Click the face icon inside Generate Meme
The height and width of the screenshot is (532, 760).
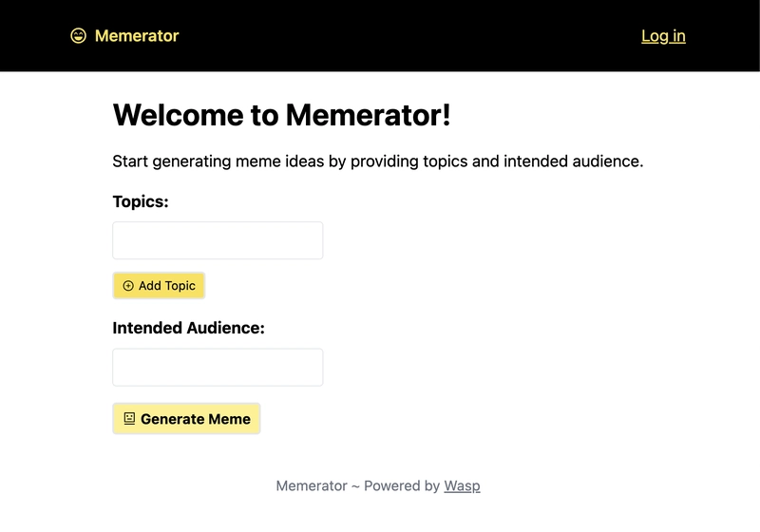[129, 419]
